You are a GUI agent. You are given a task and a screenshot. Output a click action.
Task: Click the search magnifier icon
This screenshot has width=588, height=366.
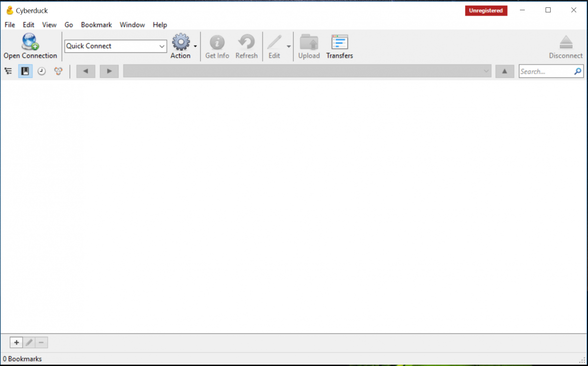click(578, 72)
